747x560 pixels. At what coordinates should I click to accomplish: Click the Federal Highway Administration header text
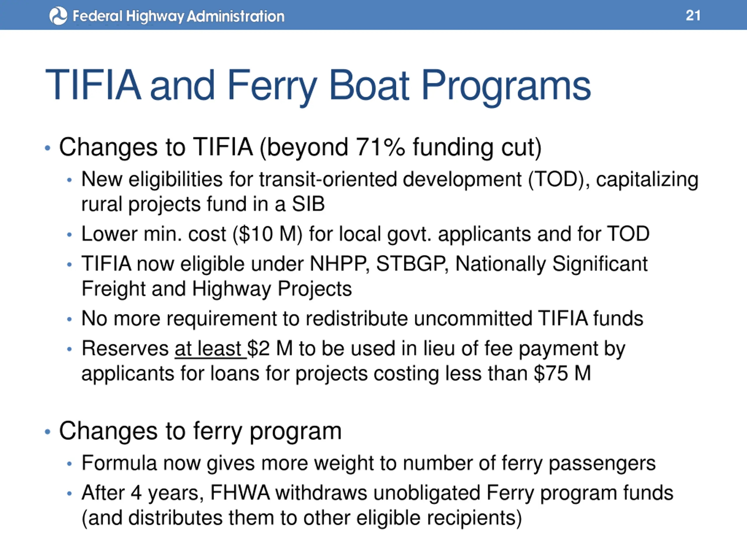click(178, 16)
